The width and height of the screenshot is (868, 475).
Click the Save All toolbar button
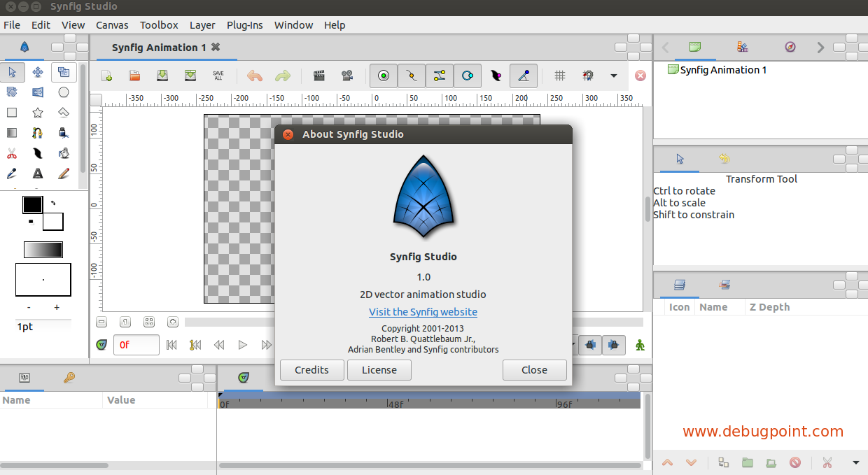click(x=218, y=76)
